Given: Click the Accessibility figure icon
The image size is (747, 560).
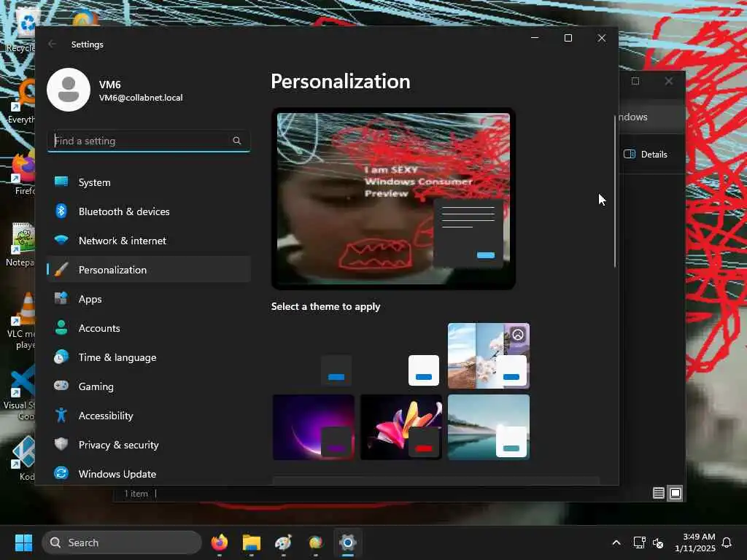Looking at the screenshot, I should [x=61, y=415].
